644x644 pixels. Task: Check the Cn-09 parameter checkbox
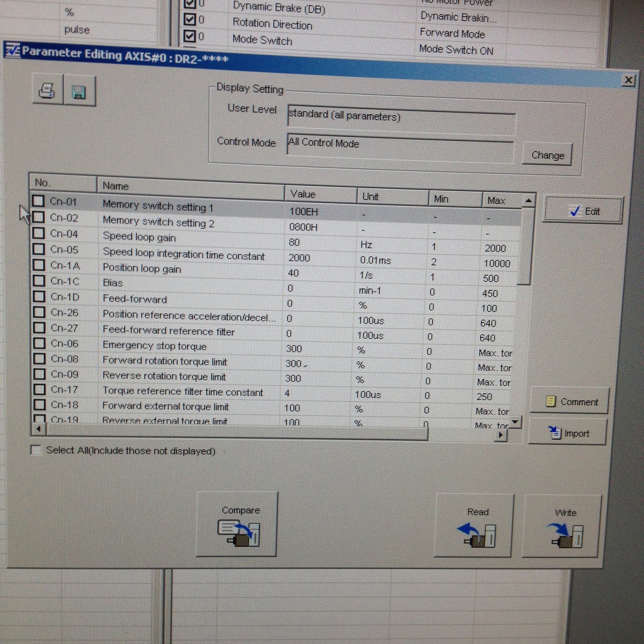39,374
